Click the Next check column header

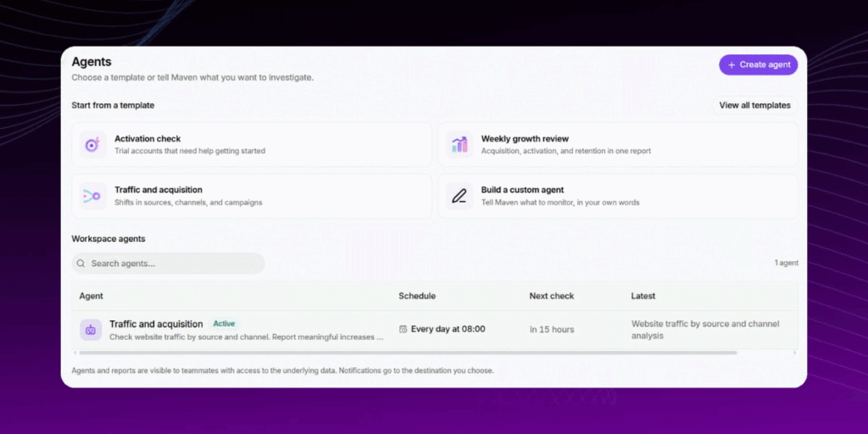click(552, 296)
